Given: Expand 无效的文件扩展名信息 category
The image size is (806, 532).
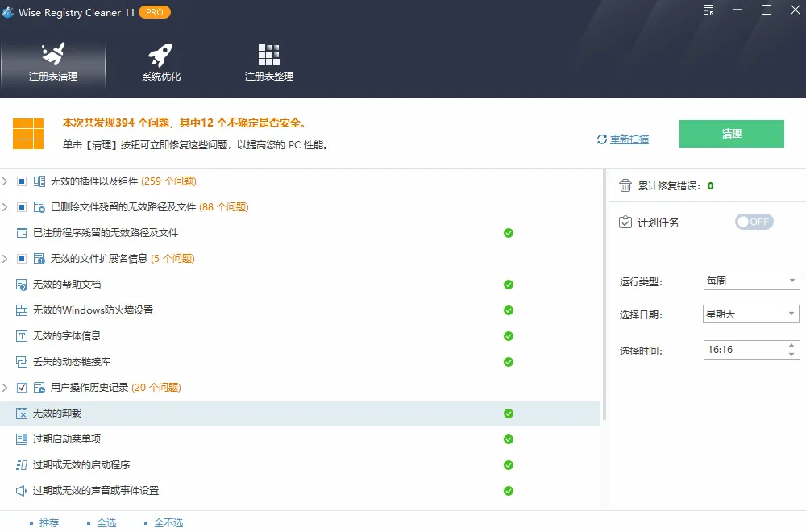Looking at the screenshot, I should 5,259.
